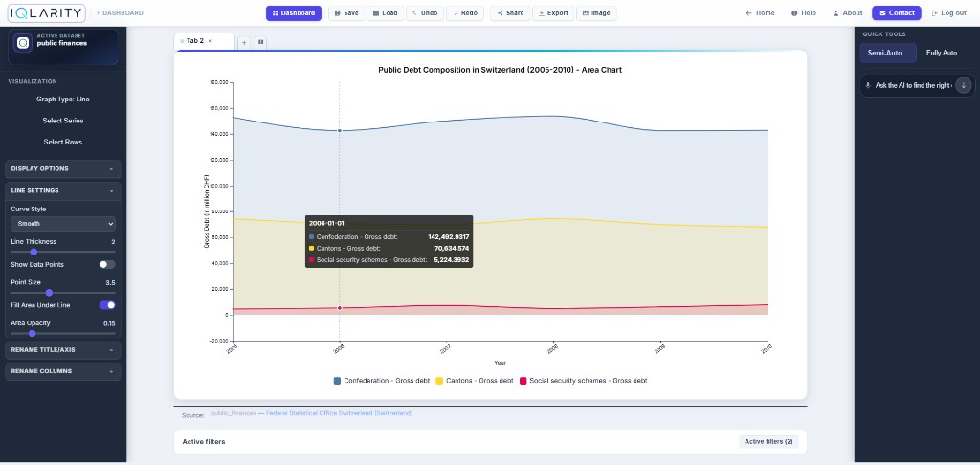This screenshot has height=465, width=980.
Task: Open the Curve Style dropdown
Action: pos(63,224)
